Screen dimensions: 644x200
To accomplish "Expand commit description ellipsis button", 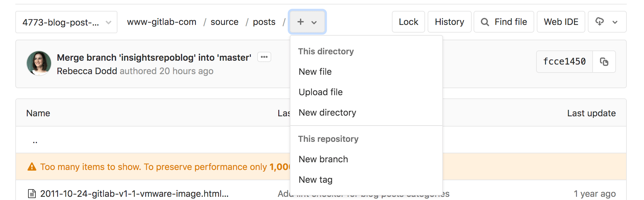I will [x=264, y=57].
